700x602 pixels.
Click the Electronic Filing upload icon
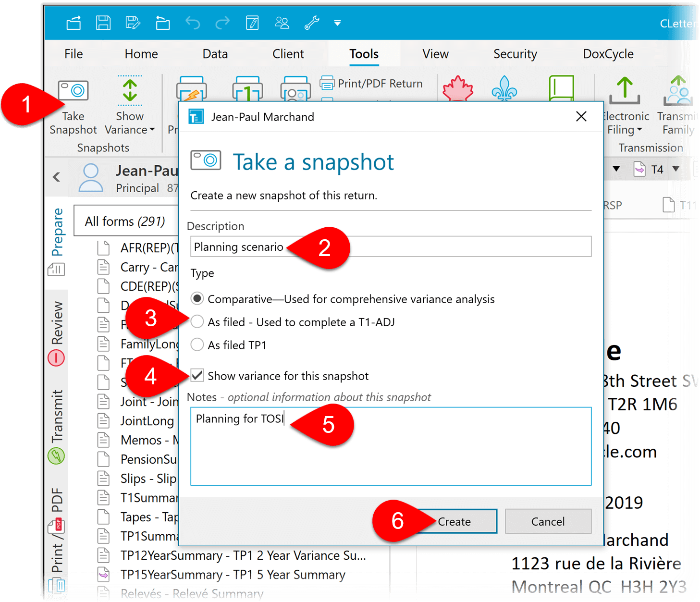click(x=625, y=90)
